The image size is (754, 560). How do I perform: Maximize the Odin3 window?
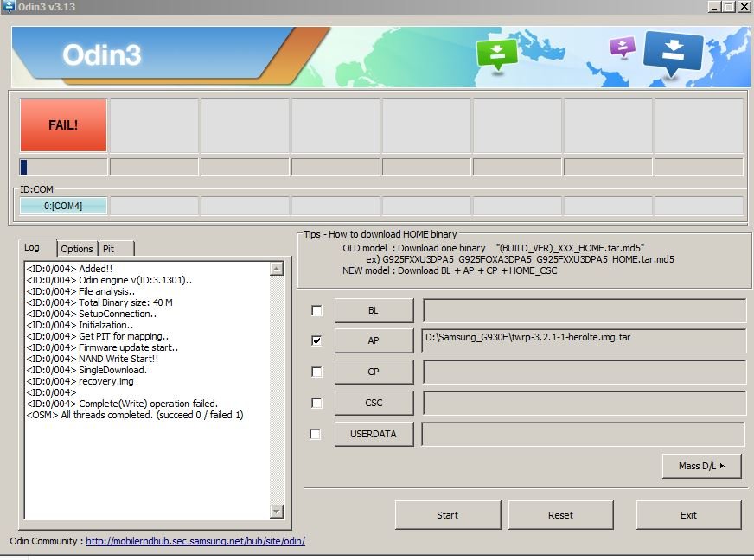[728, 7]
